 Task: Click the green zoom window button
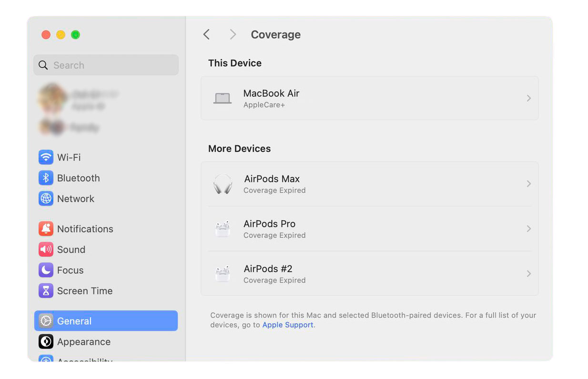click(x=75, y=35)
